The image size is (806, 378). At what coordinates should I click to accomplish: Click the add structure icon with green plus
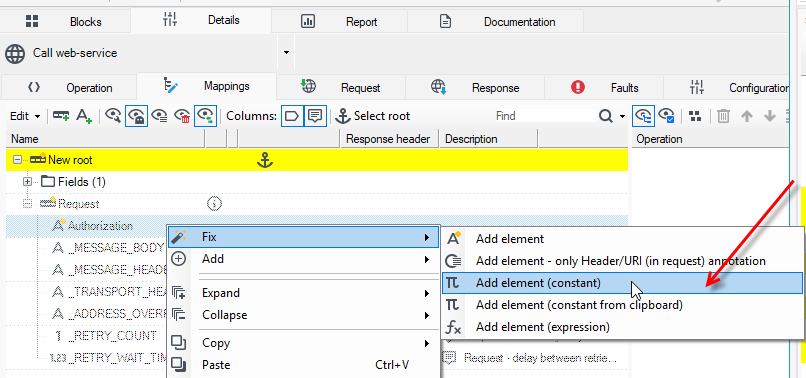61,116
